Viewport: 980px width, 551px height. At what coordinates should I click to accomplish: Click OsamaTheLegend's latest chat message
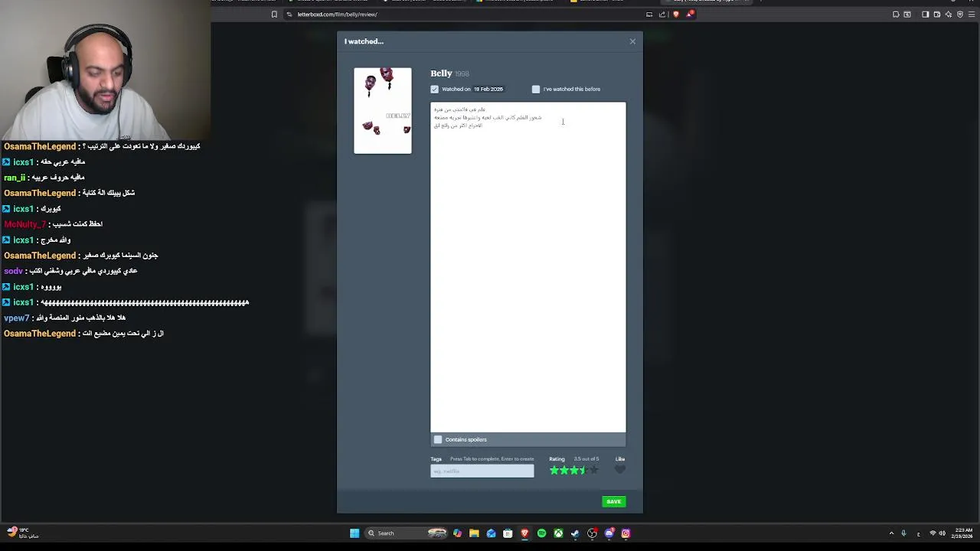(83, 334)
